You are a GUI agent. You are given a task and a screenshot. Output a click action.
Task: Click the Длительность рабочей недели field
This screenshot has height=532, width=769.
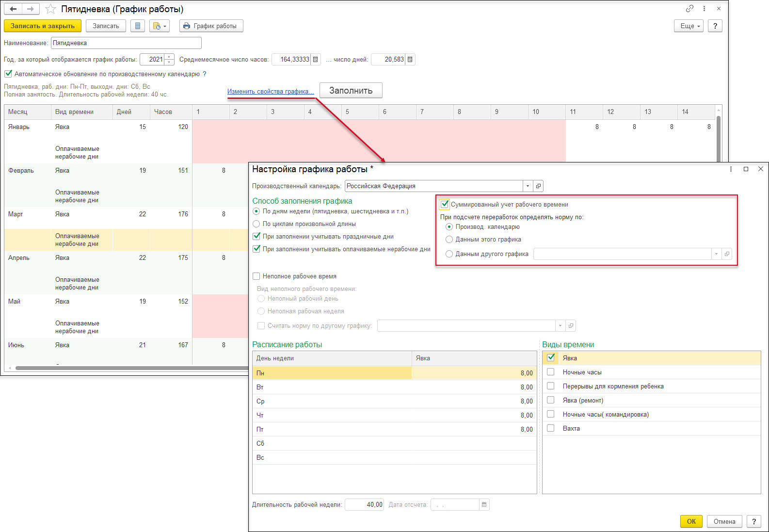[364, 505]
